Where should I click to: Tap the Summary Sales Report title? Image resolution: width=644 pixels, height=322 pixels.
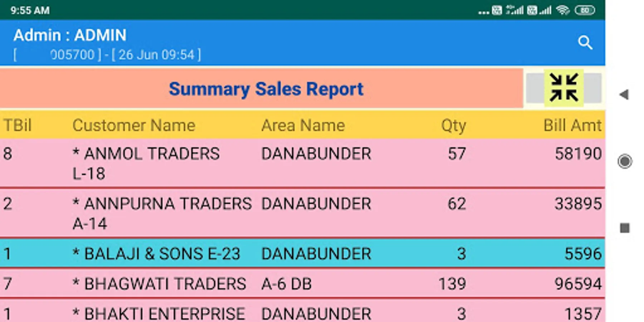pos(266,88)
